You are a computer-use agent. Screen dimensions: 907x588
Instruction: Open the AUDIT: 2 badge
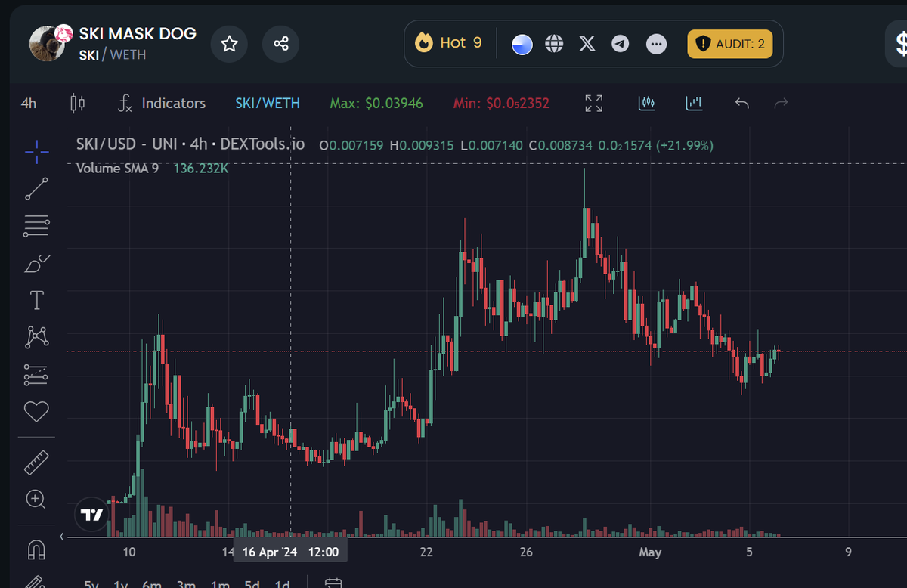pyautogui.click(x=730, y=44)
